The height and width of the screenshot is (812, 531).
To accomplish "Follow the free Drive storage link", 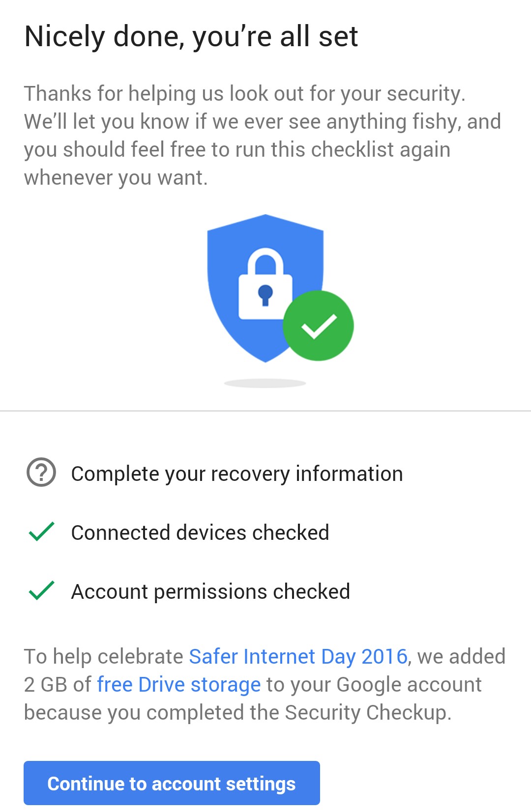I will 178,684.
